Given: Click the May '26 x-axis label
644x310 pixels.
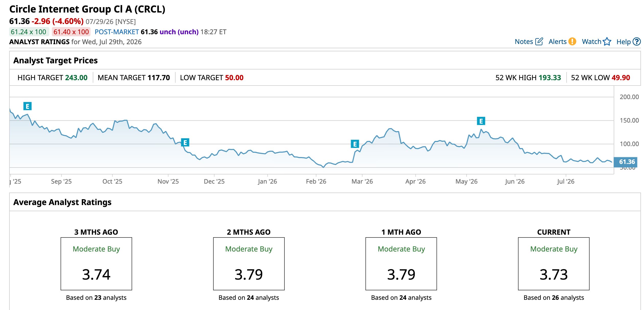Looking at the screenshot, I should click(467, 182).
